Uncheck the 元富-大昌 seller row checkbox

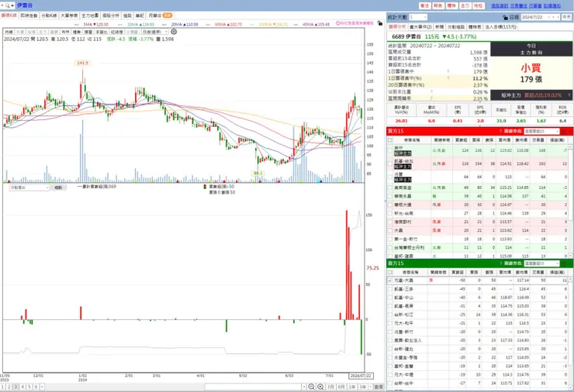(390, 280)
